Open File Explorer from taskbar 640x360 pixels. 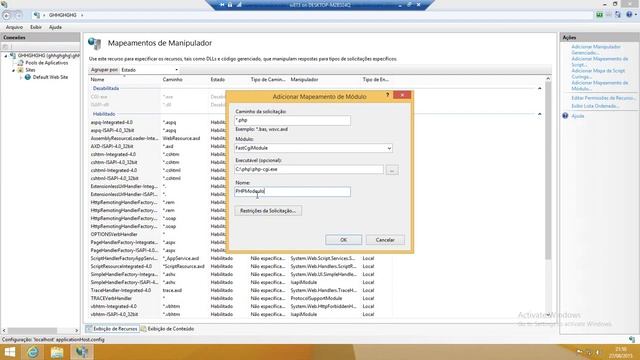pos(57,352)
